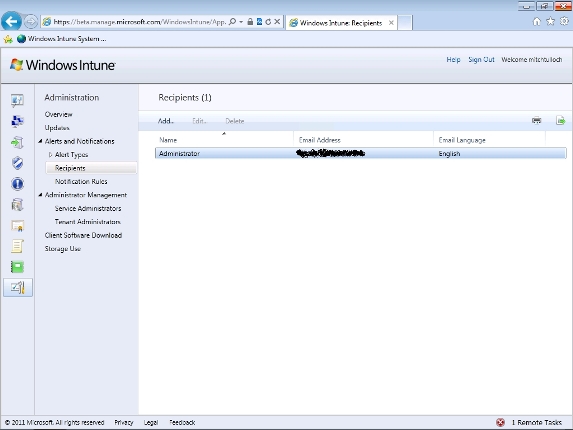573x430 pixels.
Task: Click the browser URL address field
Action: tap(140, 22)
